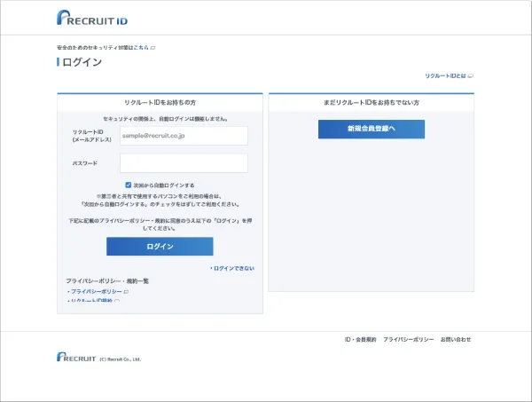Screen dimensions: 532x402
Task: Open the リクルートIDとは help link
Action: tap(445, 76)
